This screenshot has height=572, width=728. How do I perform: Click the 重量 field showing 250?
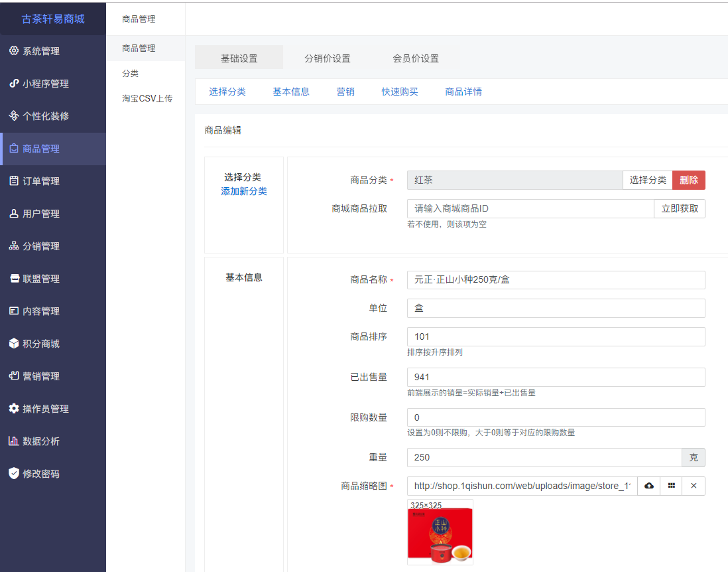[x=544, y=457]
